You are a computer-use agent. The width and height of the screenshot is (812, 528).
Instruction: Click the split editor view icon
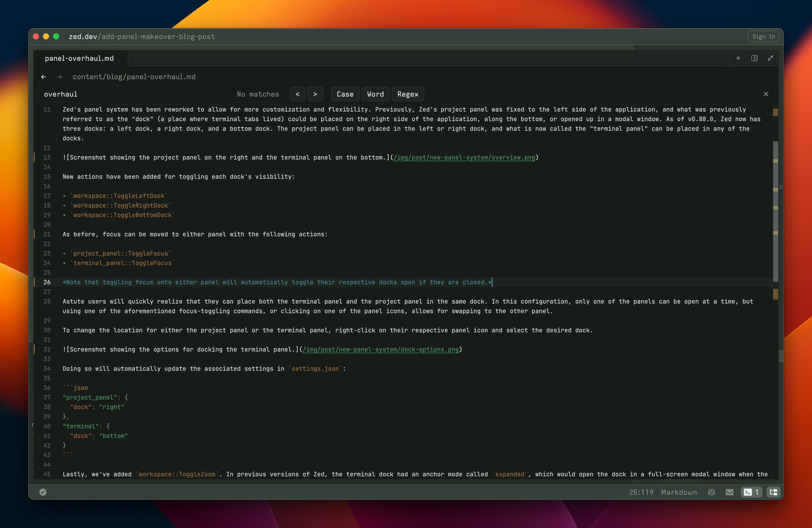[x=755, y=59]
